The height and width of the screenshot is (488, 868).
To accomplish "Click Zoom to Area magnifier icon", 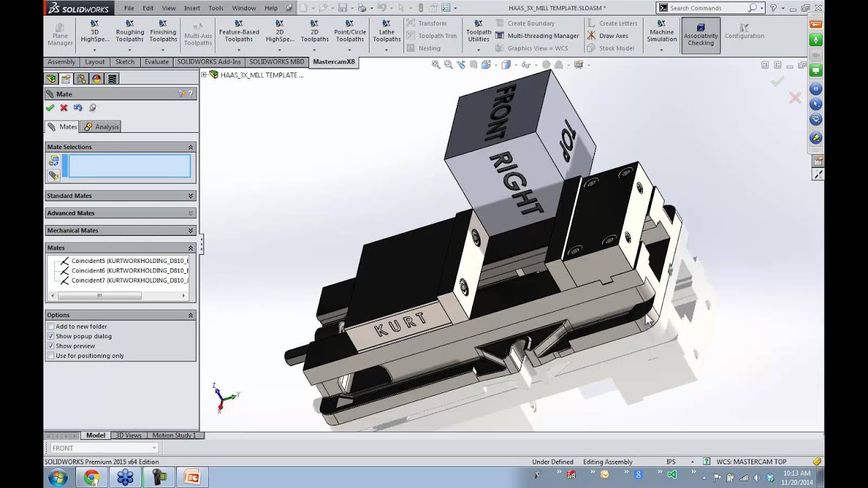I will 449,65.
